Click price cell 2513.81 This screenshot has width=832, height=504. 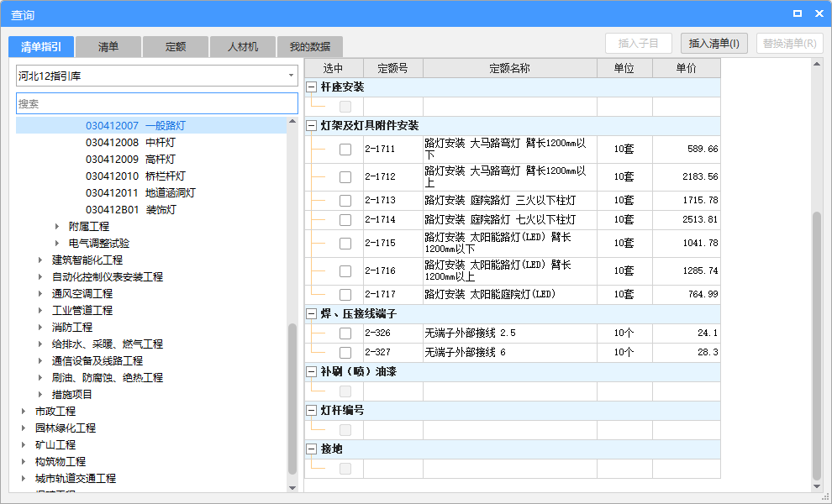(x=686, y=219)
